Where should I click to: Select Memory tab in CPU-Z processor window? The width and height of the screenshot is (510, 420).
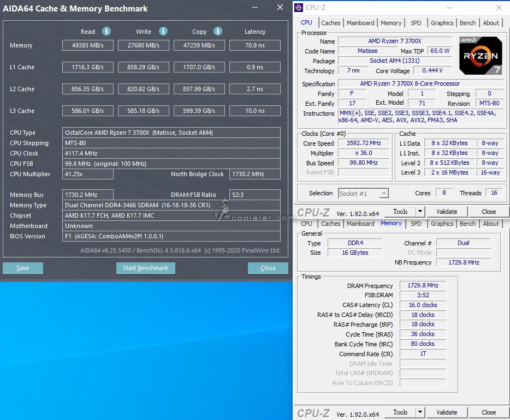pos(391,23)
